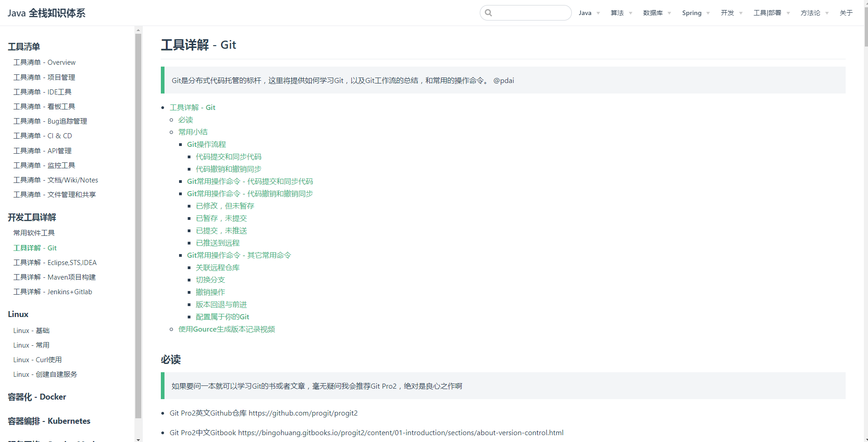Screen dimensions: 868x442
Task: Click the Java 全栈知识体系 site title
Action: tap(46, 13)
